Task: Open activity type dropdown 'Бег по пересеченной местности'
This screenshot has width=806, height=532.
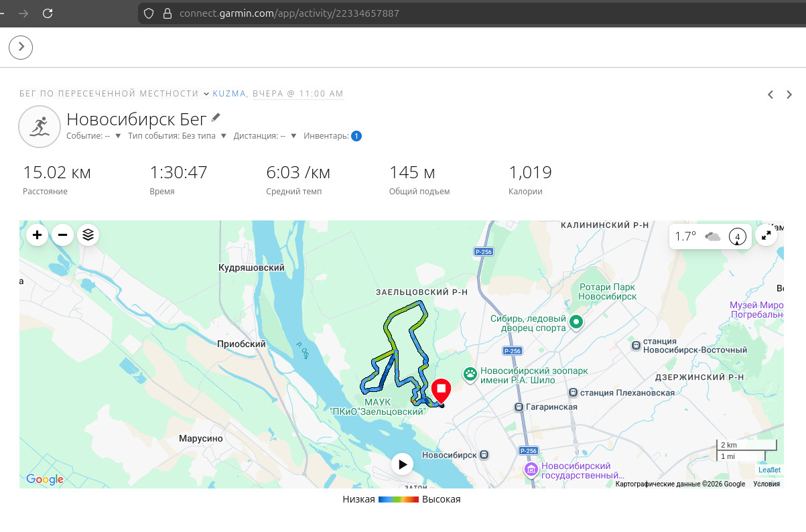Action: pyautogui.click(x=115, y=94)
